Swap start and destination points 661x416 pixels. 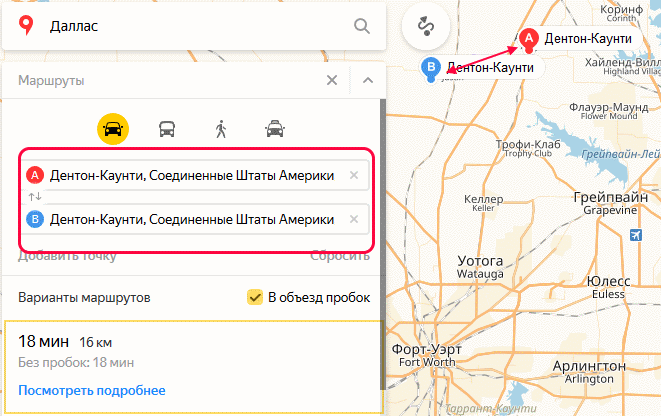coord(35,196)
